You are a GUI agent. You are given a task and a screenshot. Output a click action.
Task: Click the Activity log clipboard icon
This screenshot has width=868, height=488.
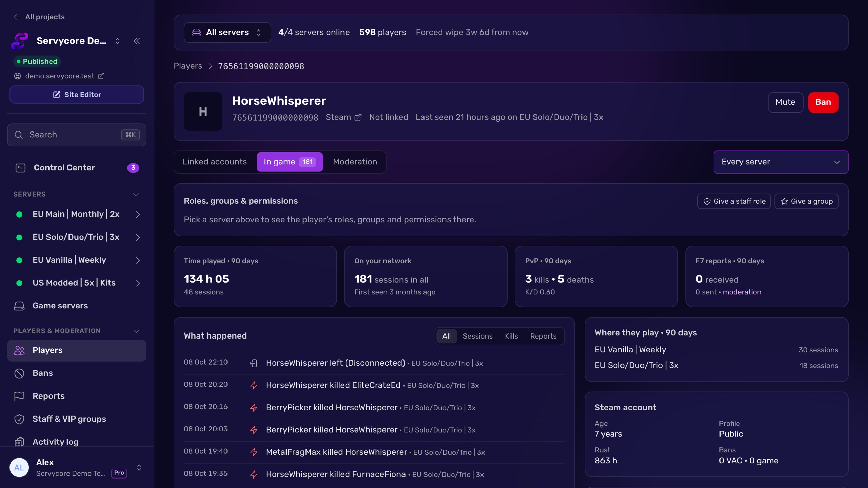click(19, 442)
